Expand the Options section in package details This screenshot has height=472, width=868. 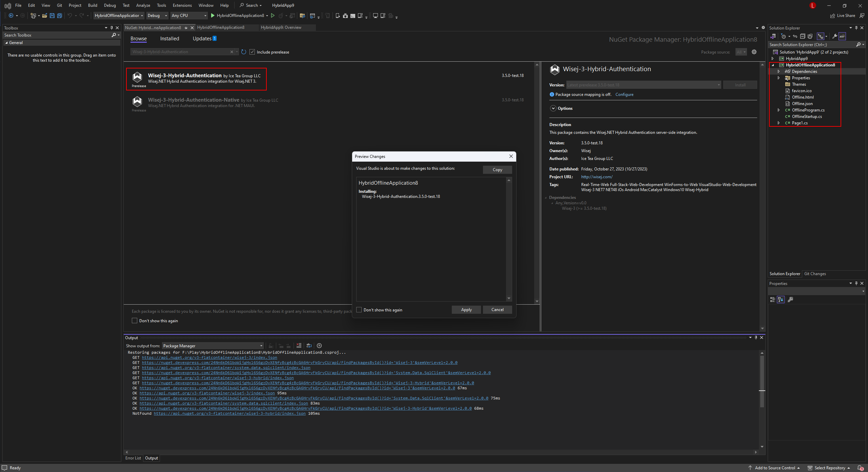[x=553, y=108]
